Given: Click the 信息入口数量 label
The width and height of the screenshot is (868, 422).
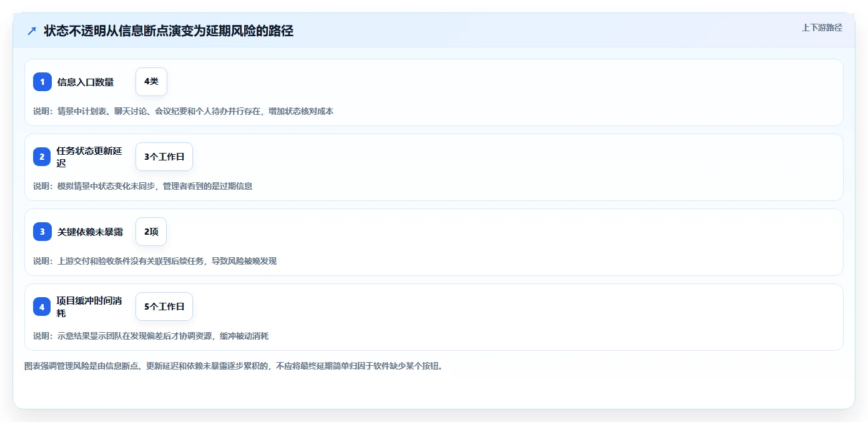Looking at the screenshot, I should [86, 82].
